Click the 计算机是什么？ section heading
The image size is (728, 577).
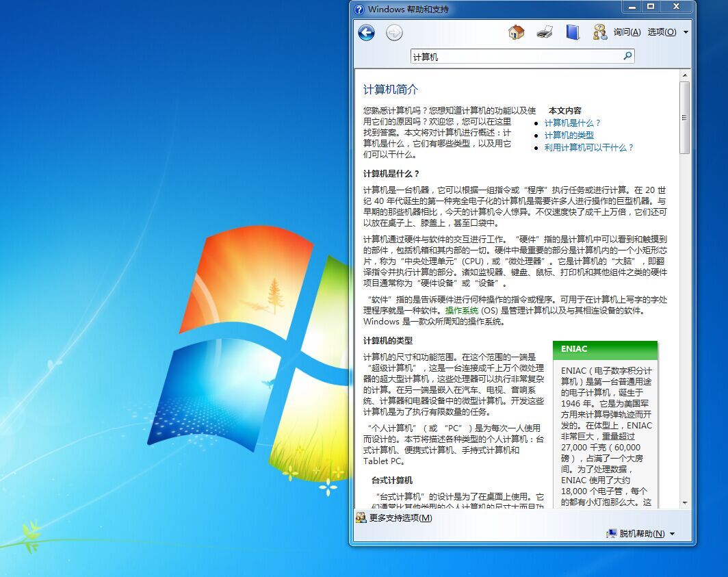point(391,174)
